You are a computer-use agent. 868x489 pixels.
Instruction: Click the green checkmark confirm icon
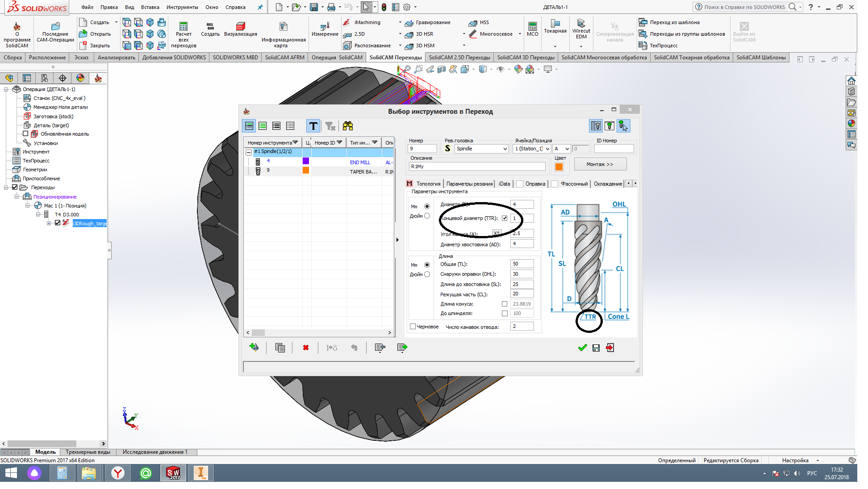[582, 348]
